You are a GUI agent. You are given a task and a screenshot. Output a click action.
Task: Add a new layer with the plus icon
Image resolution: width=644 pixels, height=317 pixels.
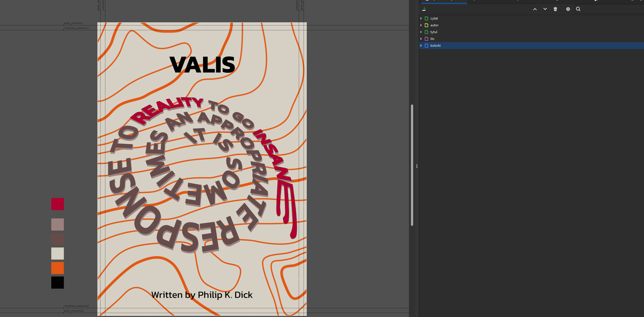(424, 9)
